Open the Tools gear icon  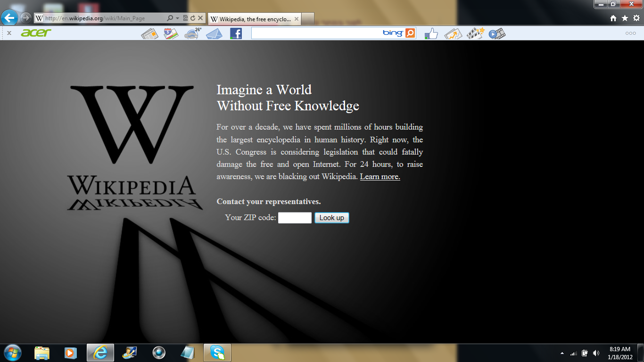tap(636, 18)
